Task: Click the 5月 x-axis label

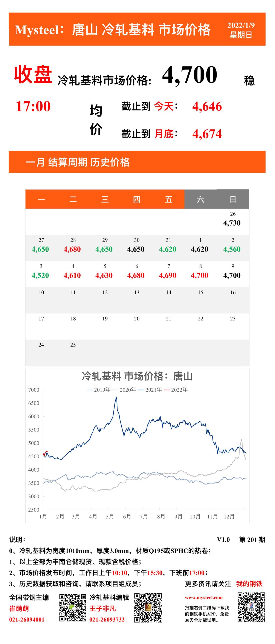Action: click(110, 516)
